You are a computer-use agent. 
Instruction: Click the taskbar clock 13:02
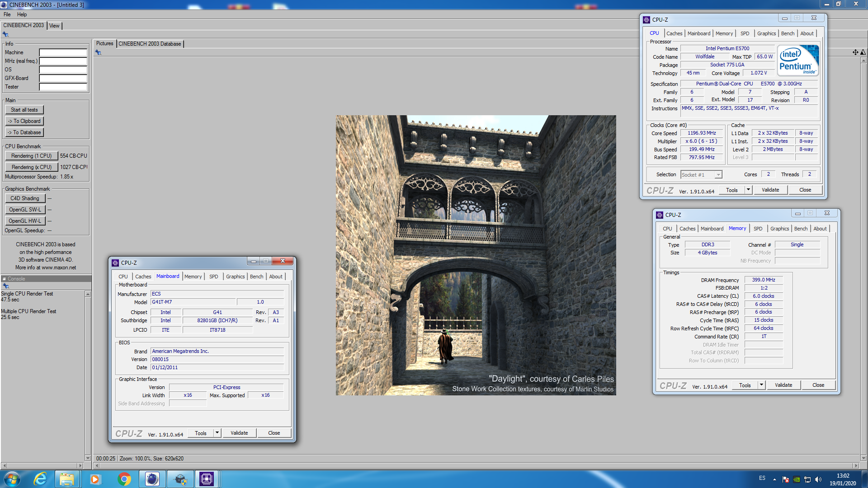(x=843, y=476)
